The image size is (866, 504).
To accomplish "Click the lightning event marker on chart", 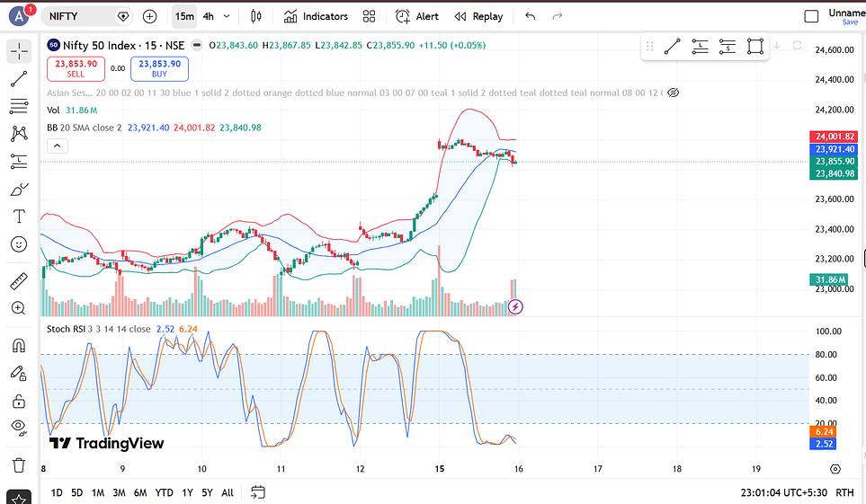I will 515,307.
